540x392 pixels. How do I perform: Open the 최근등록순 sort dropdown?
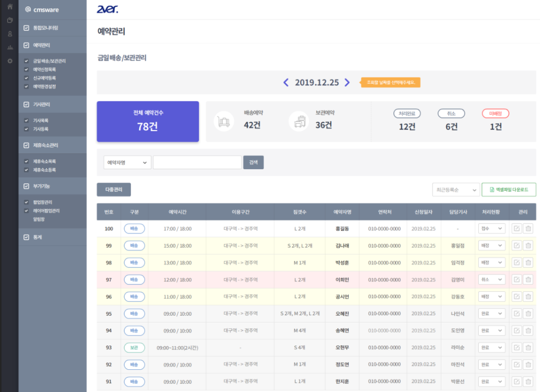[x=456, y=190]
